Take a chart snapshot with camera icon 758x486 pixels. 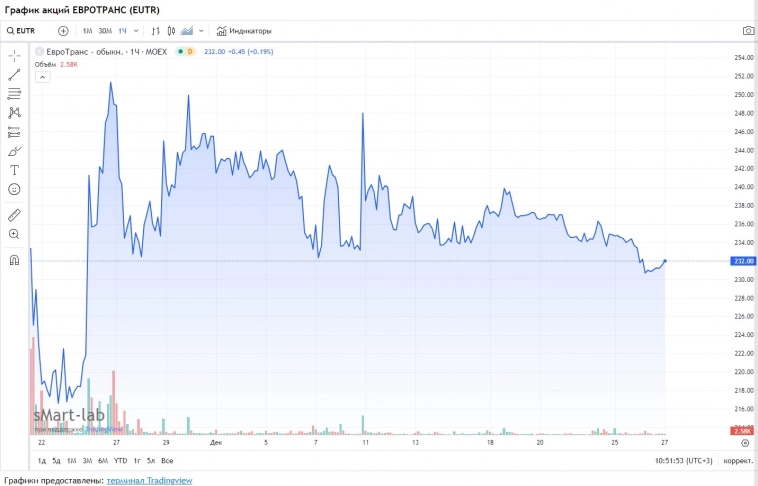pyautogui.click(x=748, y=31)
